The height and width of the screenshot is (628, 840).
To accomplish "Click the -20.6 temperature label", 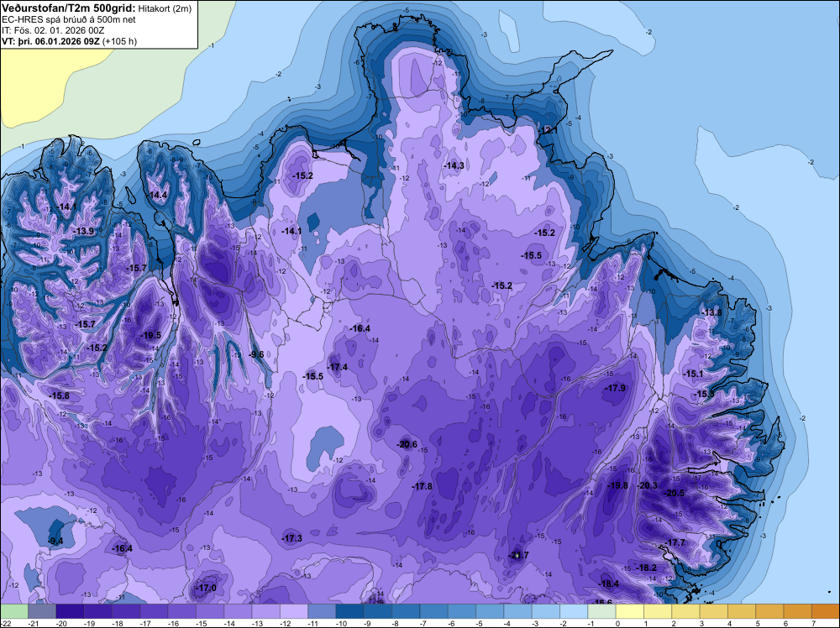I will [x=407, y=444].
